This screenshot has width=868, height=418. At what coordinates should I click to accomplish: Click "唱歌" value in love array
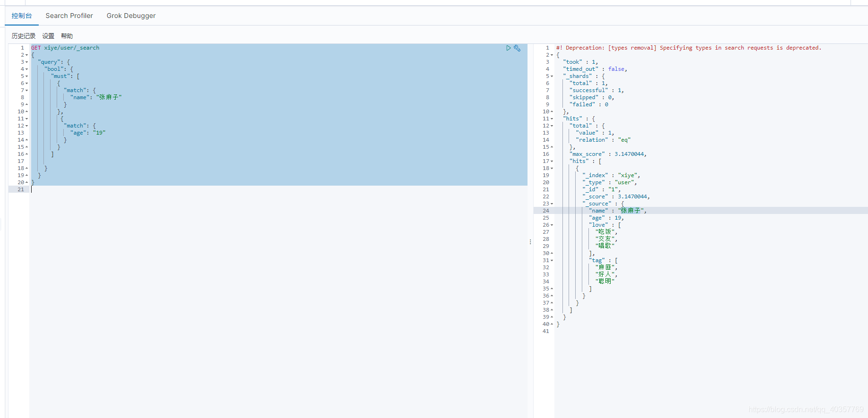[x=605, y=246]
